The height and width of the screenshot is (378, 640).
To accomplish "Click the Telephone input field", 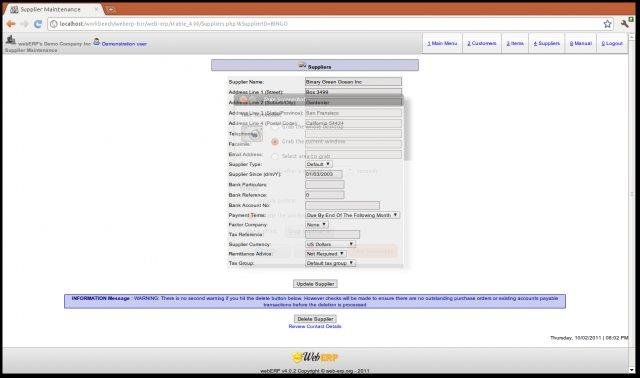I will [353, 134].
